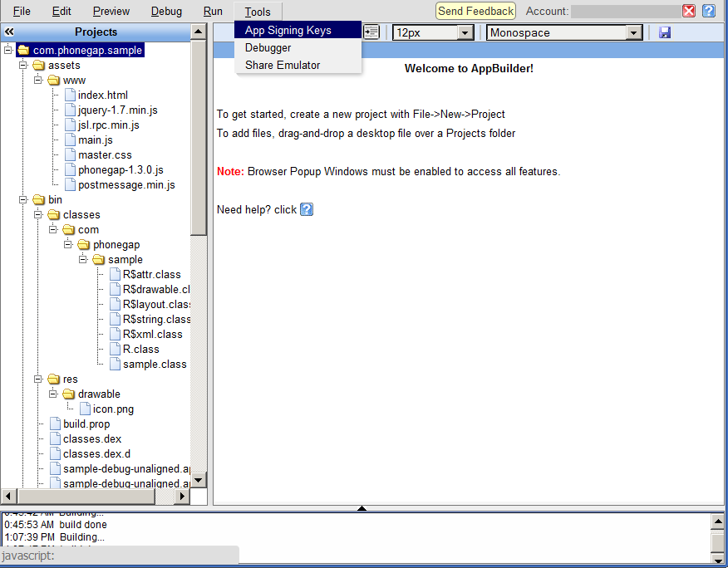728x568 pixels.
Task: Open the Monospace font family dropdown
Action: tap(632, 32)
